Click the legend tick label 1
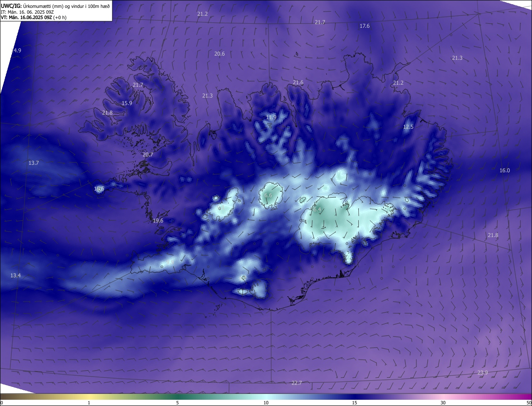Screen dimensions: 532x406 point(89,403)
